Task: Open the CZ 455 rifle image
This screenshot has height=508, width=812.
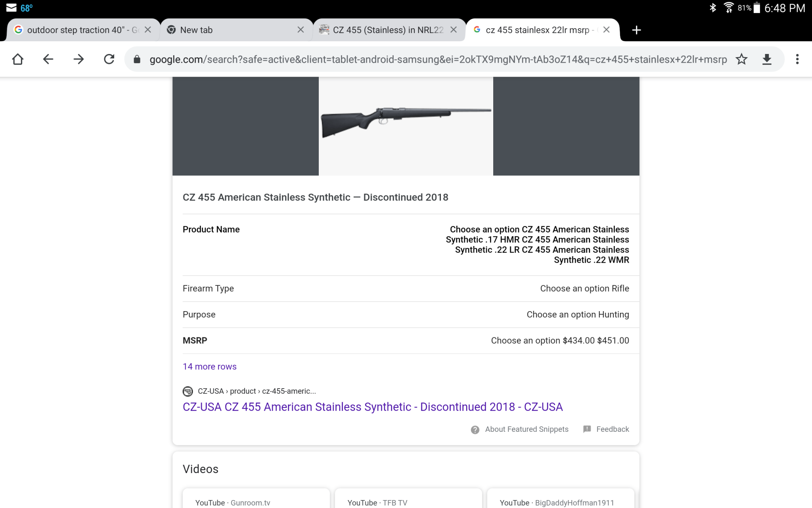Action: point(406,126)
